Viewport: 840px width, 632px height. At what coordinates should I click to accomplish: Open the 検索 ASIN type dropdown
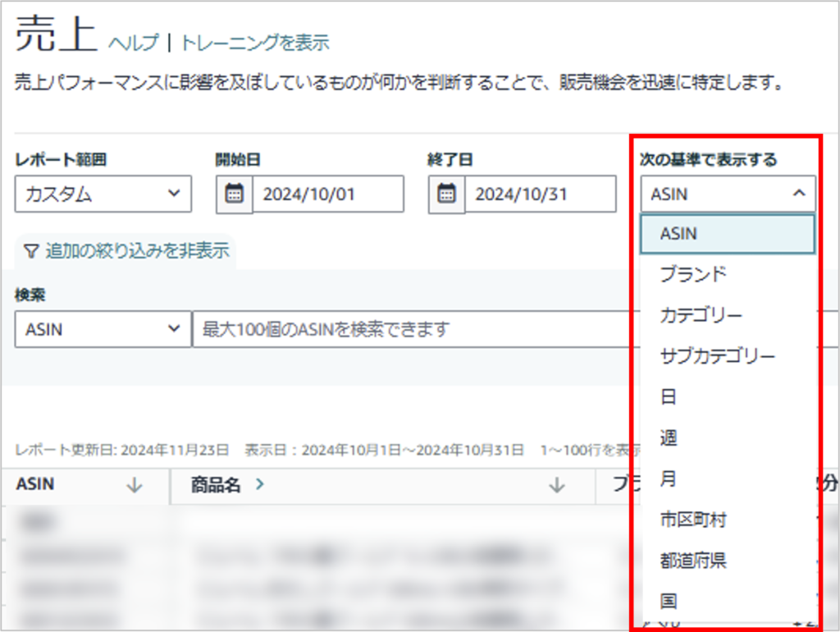click(x=103, y=328)
